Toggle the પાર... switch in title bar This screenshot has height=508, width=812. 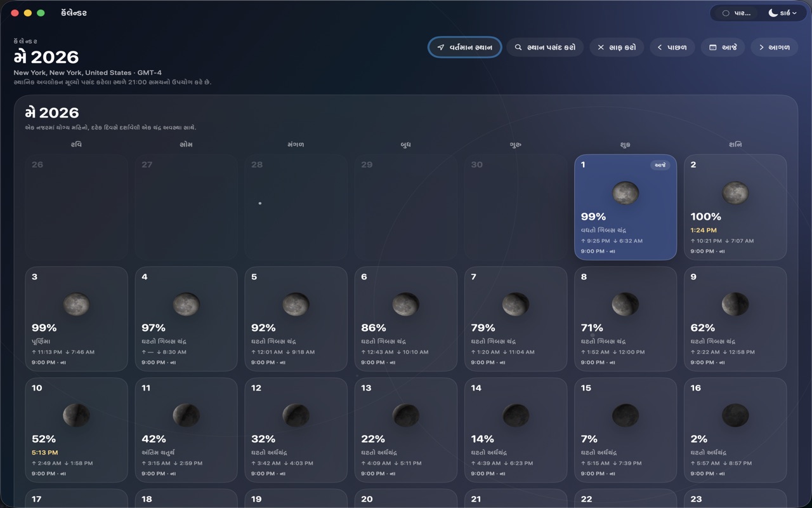737,13
